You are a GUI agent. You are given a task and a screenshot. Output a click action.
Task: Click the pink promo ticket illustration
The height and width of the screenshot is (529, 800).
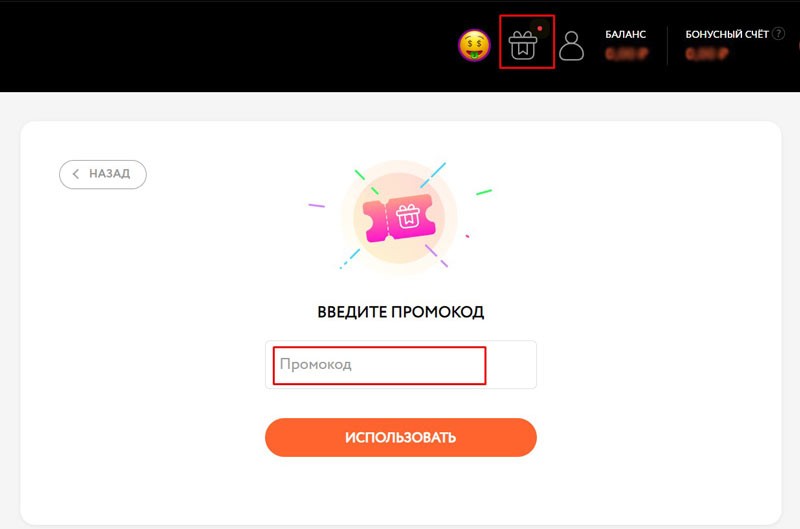[400, 218]
